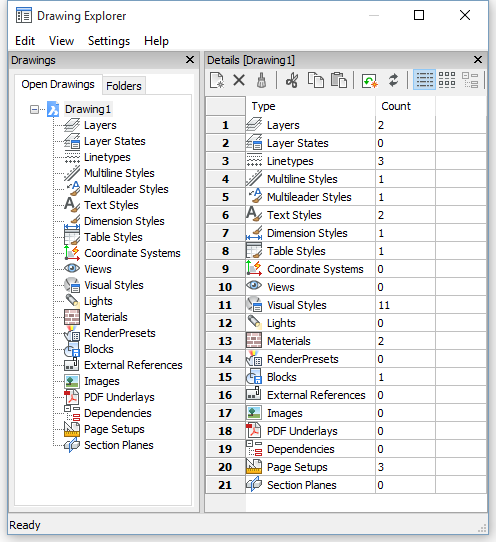Click the Copy toolbar icon
Image resolution: width=496 pixels, height=542 pixels.
coord(316,81)
